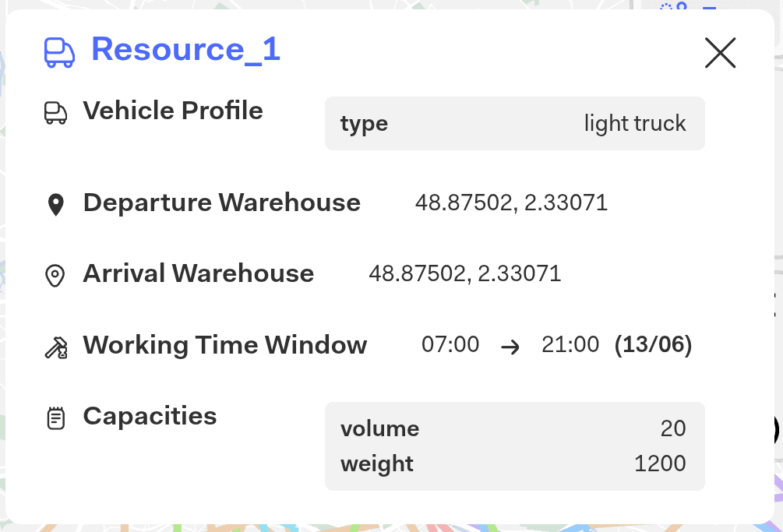
Task: Click the 'type' field label
Action: 364,124
